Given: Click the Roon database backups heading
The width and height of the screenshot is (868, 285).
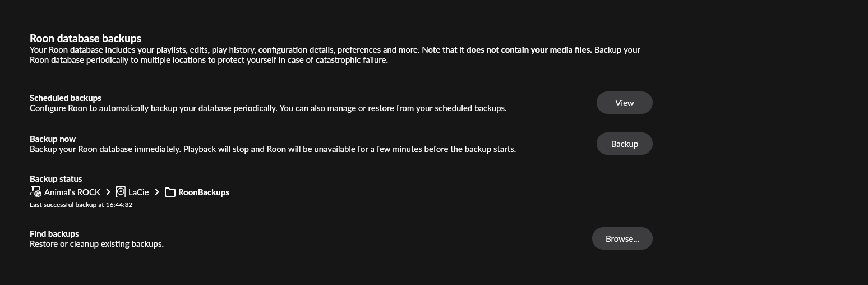Looking at the screenshot, I should [x=85, y=38].
